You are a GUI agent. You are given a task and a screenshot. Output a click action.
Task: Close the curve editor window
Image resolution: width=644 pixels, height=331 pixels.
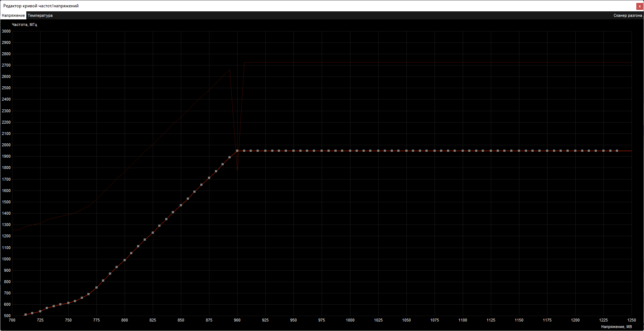(x=640, y=6)
